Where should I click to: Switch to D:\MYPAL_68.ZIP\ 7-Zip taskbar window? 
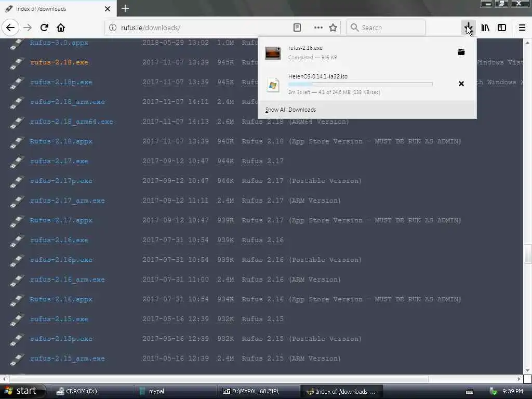(258, 392)
